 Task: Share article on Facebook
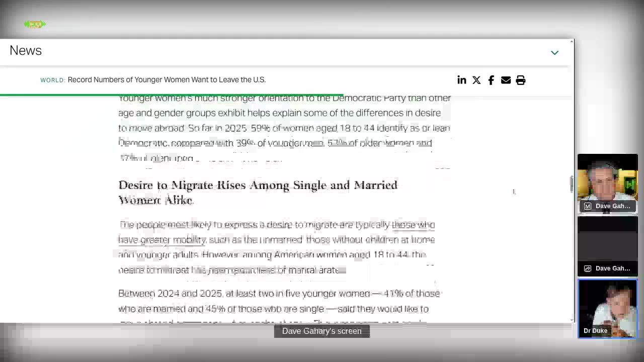491,80
